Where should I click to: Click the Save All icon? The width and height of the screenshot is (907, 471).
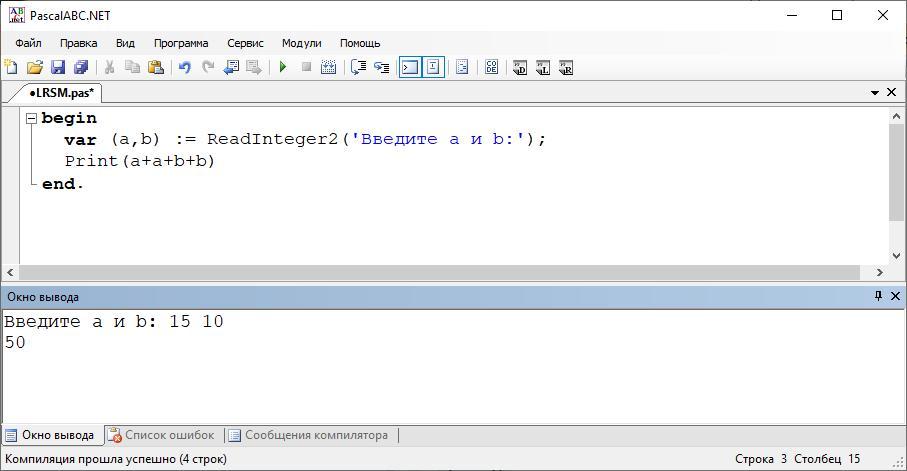click(x=81, y=68)
